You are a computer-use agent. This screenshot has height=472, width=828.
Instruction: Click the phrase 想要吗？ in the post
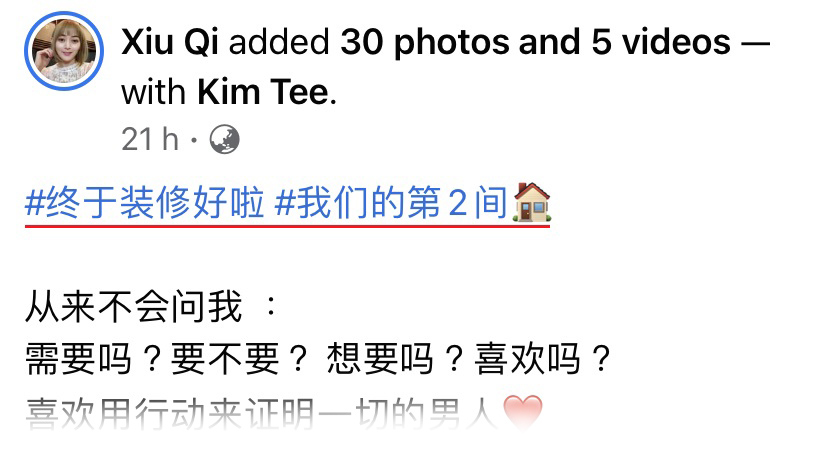tap(395, 359)
